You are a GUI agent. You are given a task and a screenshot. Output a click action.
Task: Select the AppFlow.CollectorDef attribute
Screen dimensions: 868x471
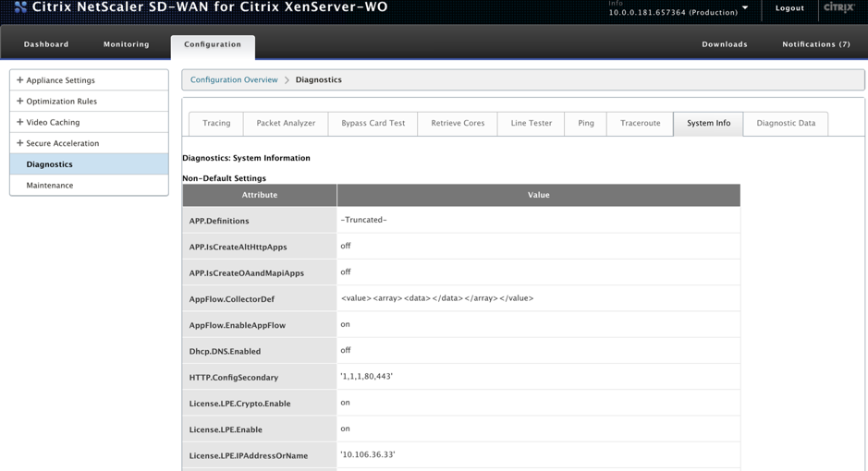click(x=260, y=298)
